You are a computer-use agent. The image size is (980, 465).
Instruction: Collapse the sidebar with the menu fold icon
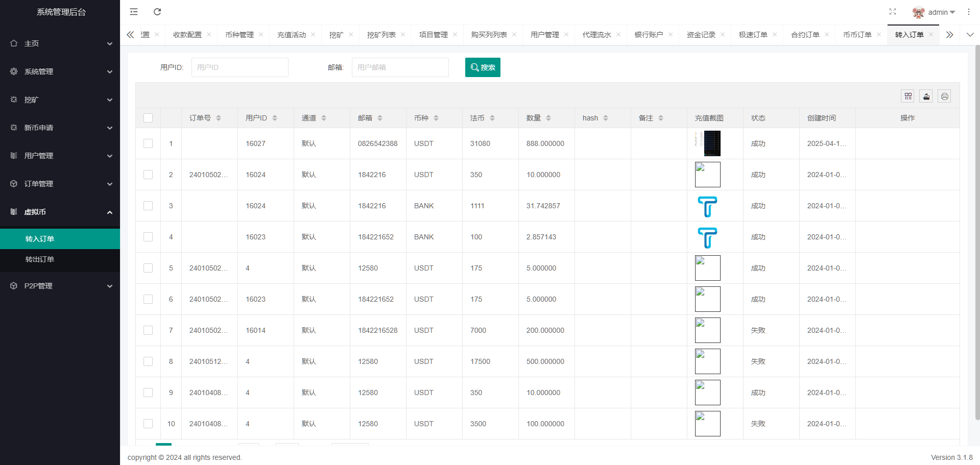(x=134, y=12)
